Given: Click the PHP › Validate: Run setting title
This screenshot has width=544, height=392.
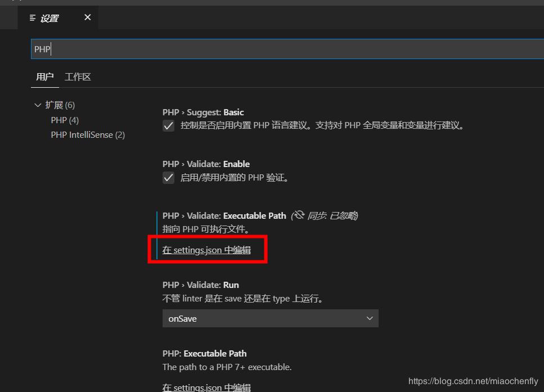Looking at the screenshot, I should (x=200, y=285).
